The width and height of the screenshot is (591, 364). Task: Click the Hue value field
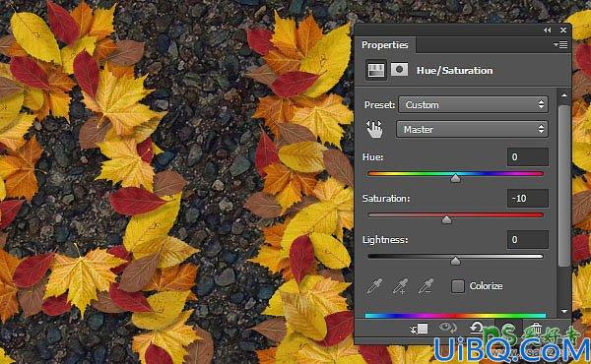point(527,157)
